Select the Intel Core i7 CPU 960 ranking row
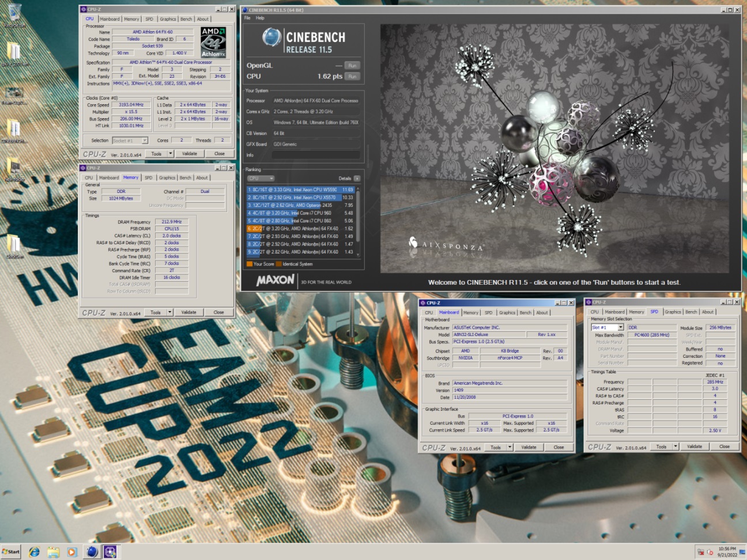The image size is (747, 560). (300, 213)
